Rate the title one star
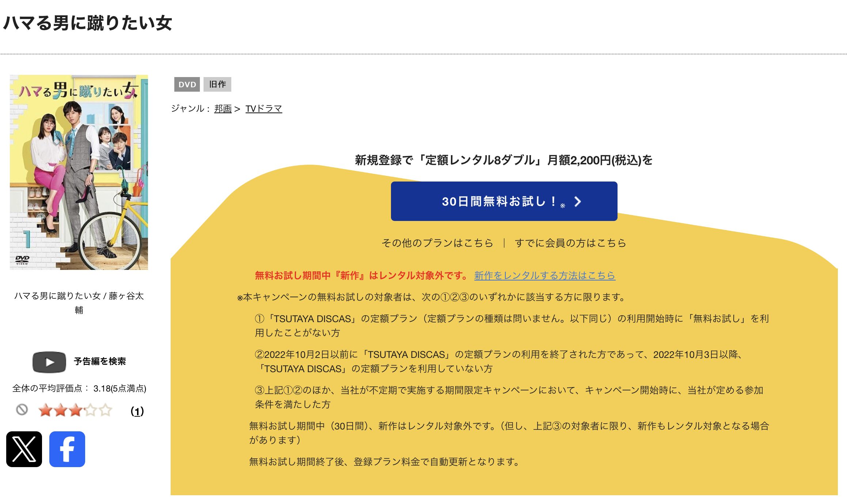This screenshot has width=847, height=504. [45, 410]
